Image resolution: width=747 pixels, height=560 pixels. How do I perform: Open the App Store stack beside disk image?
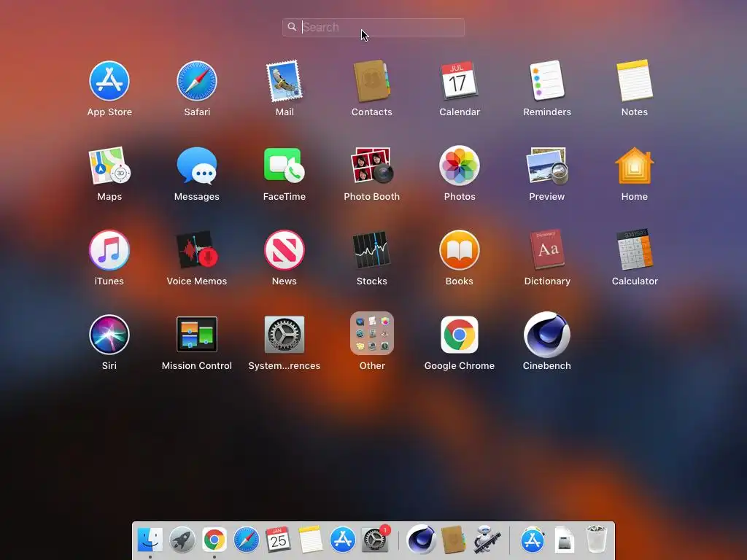point(533,540)
